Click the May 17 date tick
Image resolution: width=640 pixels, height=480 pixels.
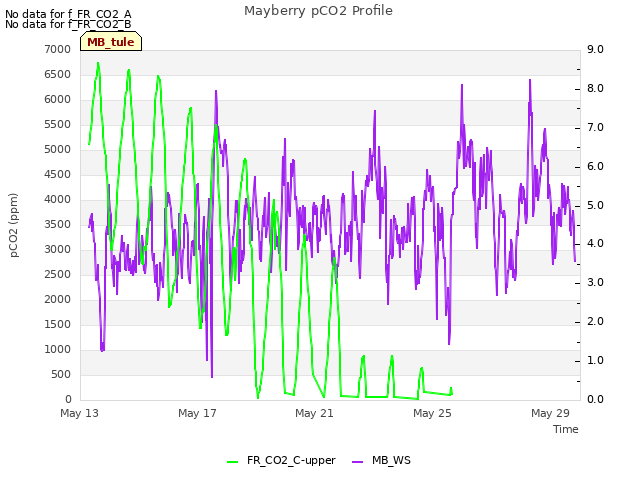pos(197,413)
